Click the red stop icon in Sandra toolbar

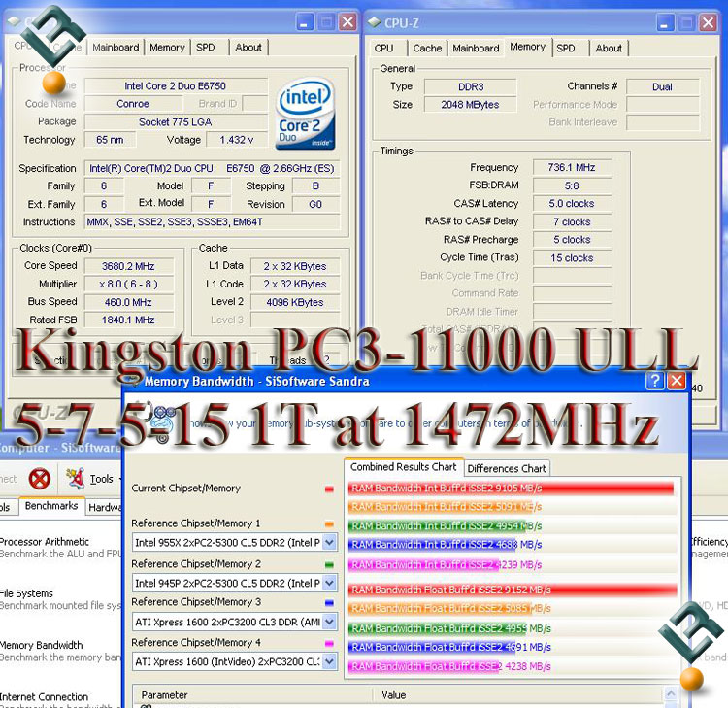pyautogui.click(x=40, y=479)
